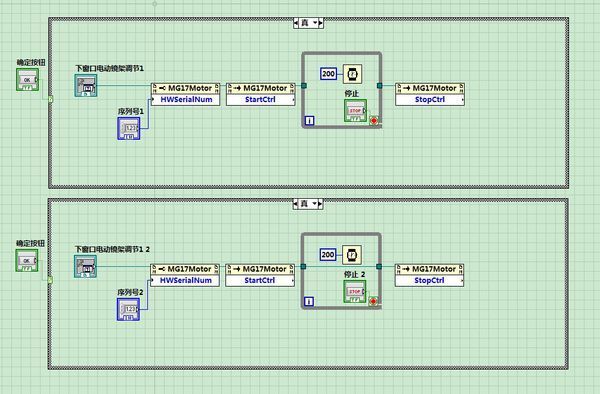The height and width of the screenshot is (394, 600).
Task: Open the bottom case structure's 真 selector dropdown
Action: (x=308, y=204)
